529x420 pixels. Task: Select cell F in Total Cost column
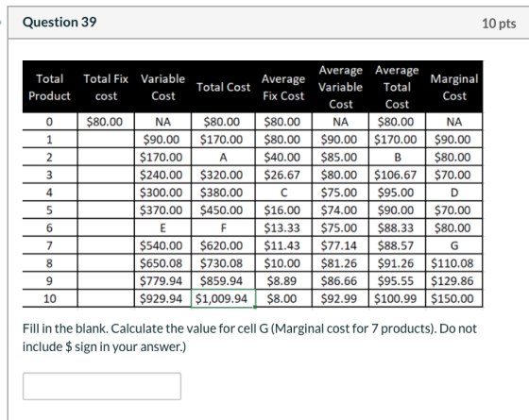point(223,227)
